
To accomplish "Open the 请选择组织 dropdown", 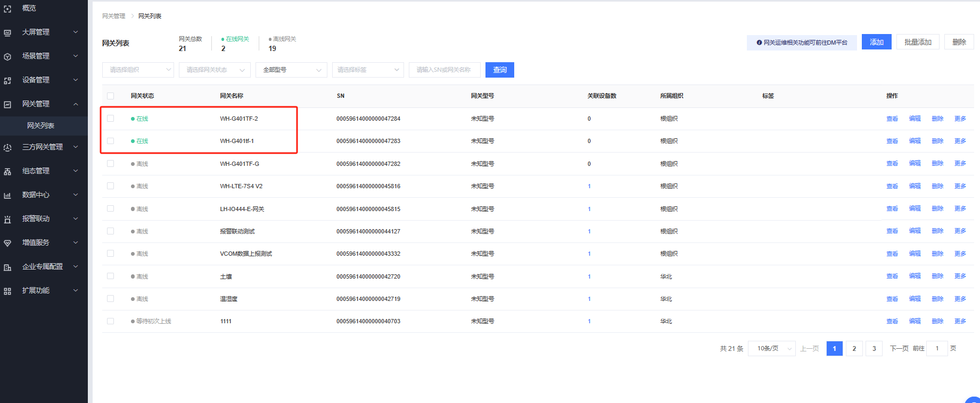I will [x=138, y=70].
